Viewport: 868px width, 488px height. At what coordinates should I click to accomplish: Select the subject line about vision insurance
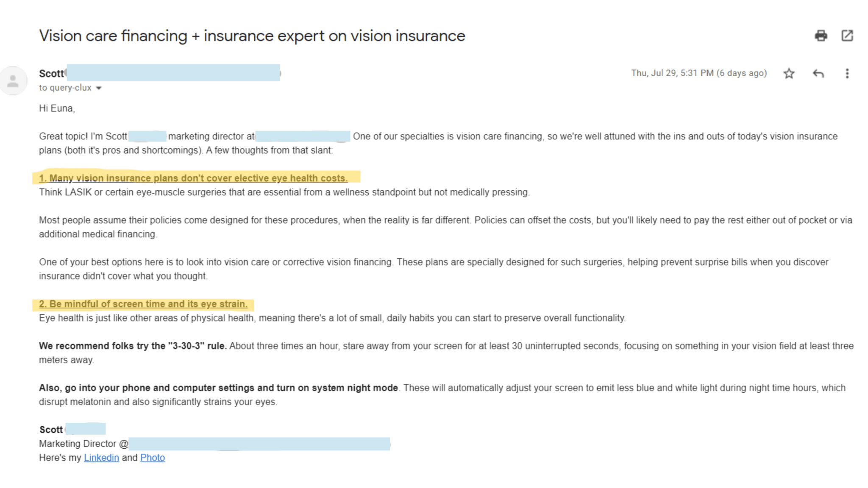pos(251,36)
